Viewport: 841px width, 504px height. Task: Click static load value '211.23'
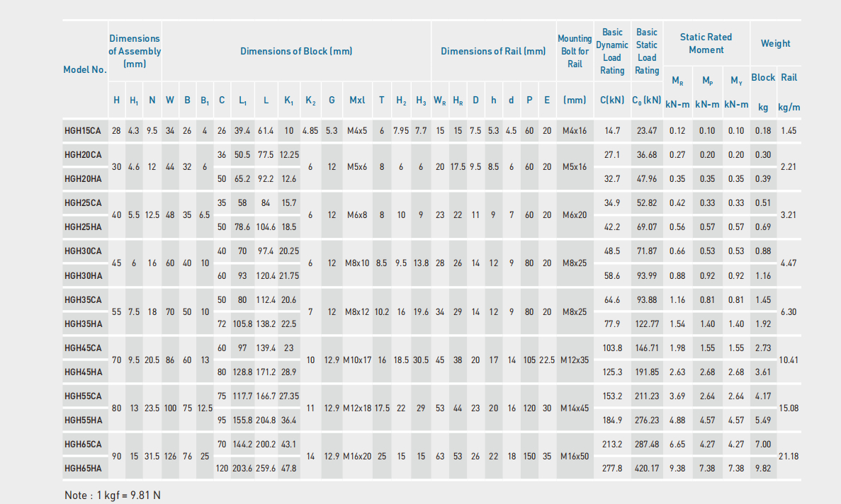click(647, 396)
